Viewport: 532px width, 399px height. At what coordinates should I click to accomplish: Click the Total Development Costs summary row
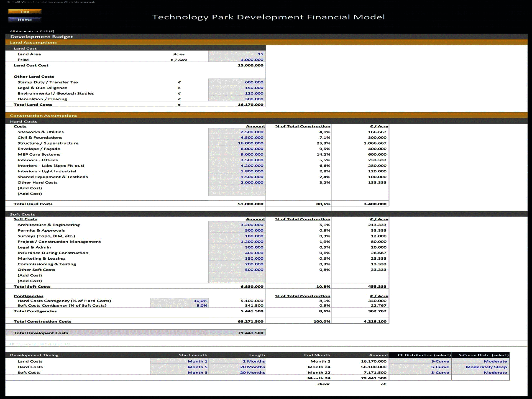[x=41, y=332]
